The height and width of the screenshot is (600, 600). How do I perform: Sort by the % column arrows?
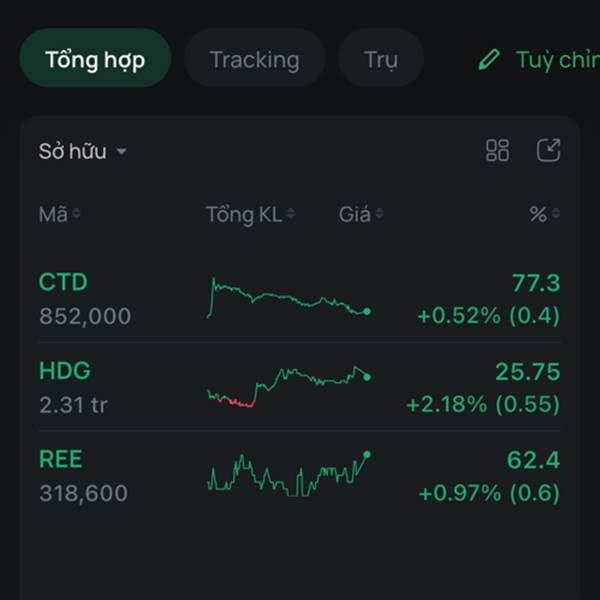(555, 214)
